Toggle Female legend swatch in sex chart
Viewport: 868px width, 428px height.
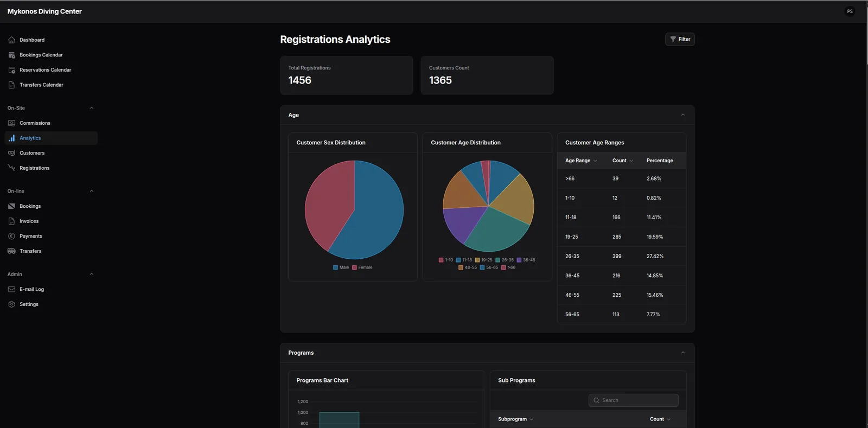coord(354,267)
